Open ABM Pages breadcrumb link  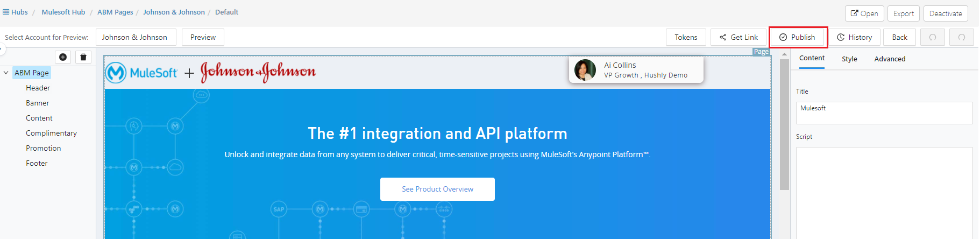[115, 12]
